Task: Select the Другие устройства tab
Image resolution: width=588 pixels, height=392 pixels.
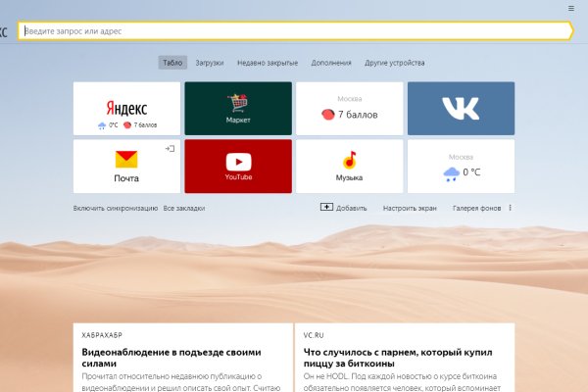Action: [395, 63]
